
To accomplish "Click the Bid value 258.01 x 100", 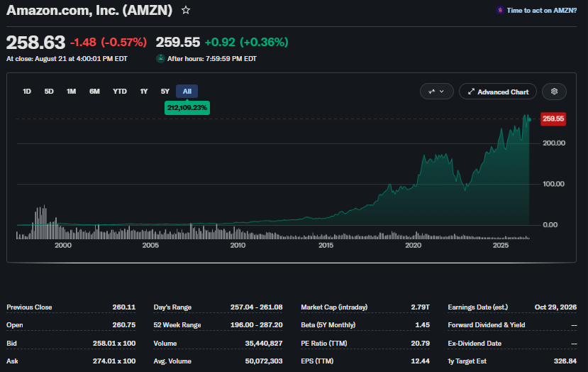I will tap(114, 343).
